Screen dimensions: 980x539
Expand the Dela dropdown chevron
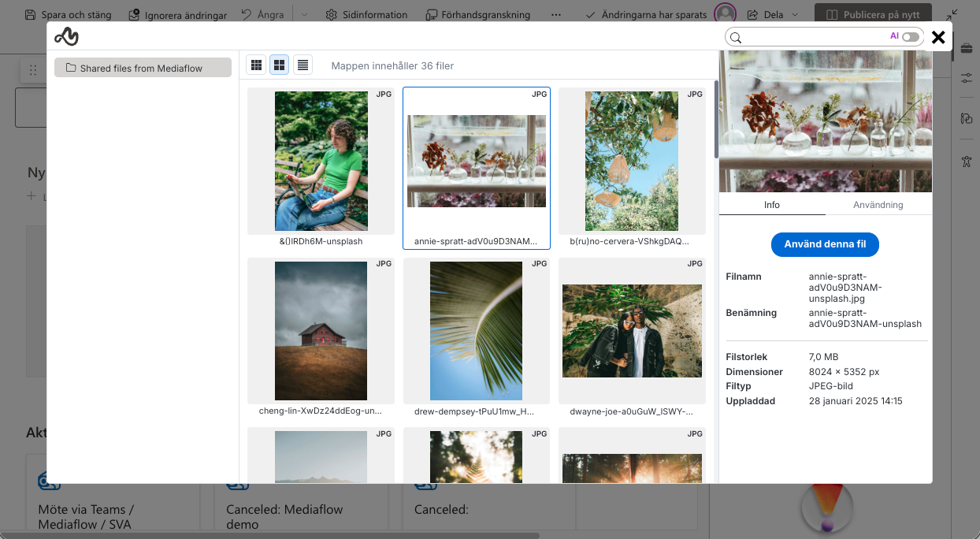(x=794, y=15)
